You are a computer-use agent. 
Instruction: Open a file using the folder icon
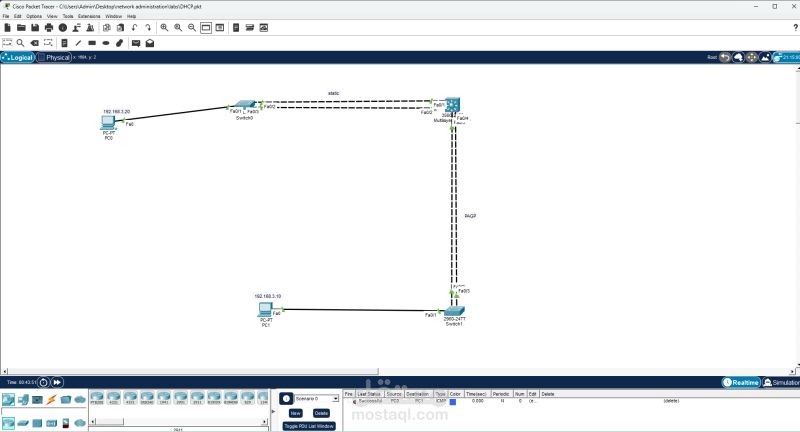click(x=21, y=28)
